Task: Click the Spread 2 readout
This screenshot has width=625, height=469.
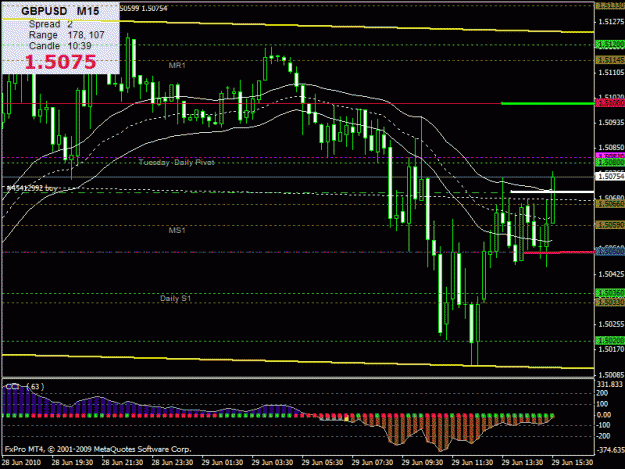Action: coord(51,24)
